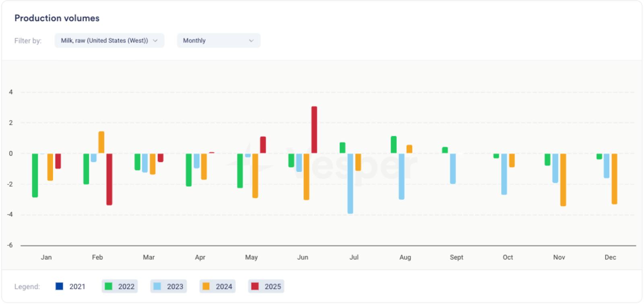
Task: Open the Milk, raw (United States (West)) filter dropdown
Action: [109, 41]
